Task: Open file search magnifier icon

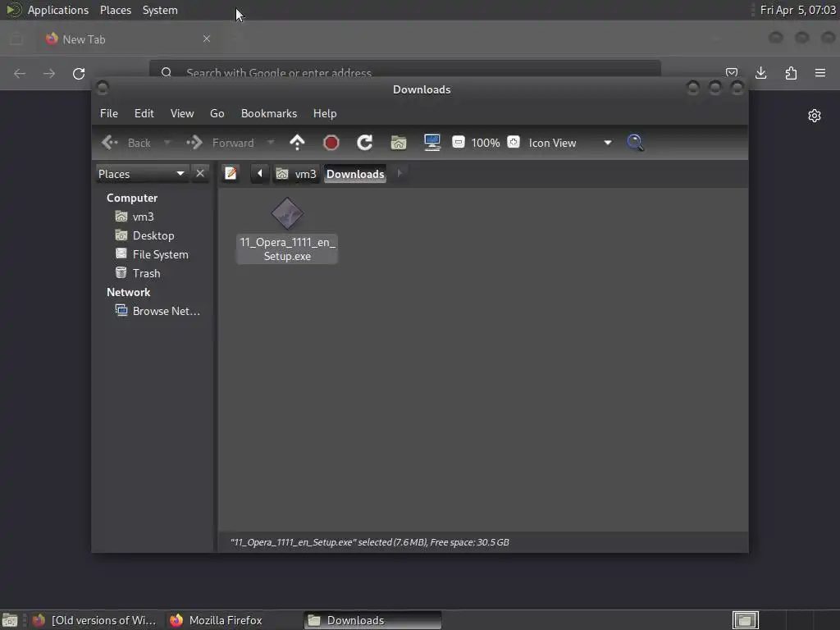Action: point(635,143)
